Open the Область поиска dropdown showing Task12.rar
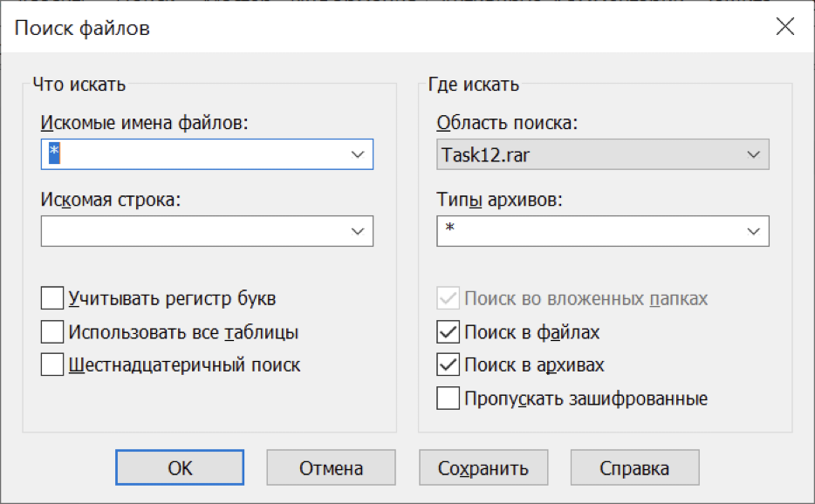 pyautogui.click(x=602, y=154)
